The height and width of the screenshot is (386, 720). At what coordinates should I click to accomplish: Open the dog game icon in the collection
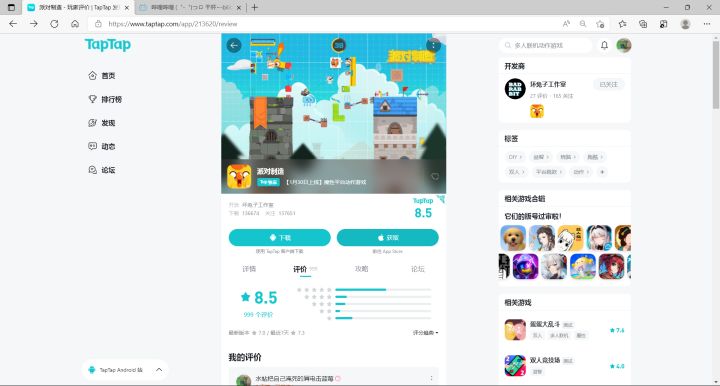pos(513,238)
